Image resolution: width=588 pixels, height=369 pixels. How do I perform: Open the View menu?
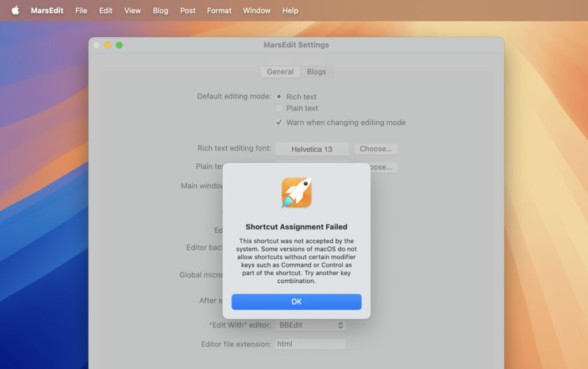point(132,10)
